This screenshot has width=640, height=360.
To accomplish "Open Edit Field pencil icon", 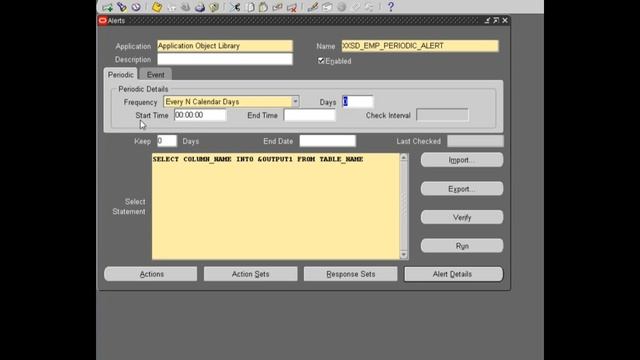I will pyautogui.click(x=313, y=7).
